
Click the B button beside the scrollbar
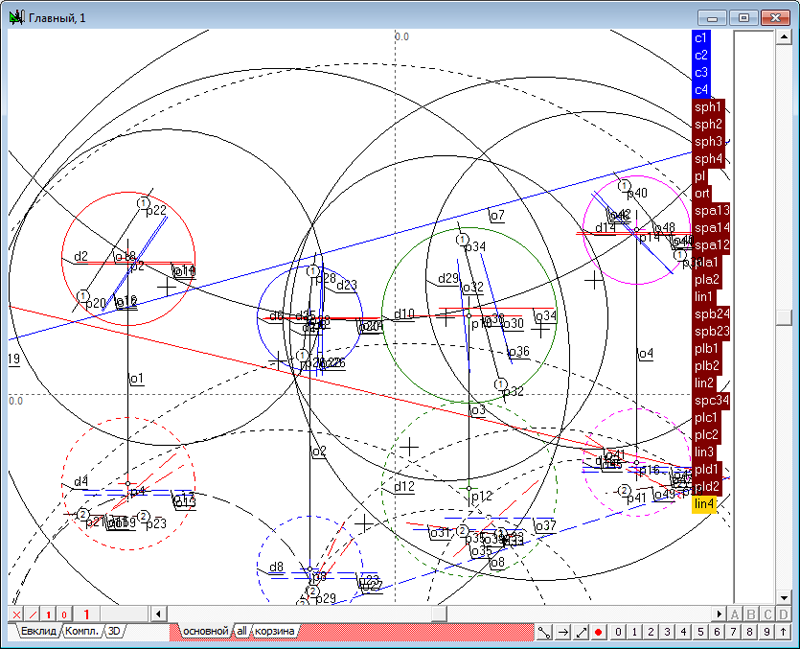coord(751,614)
